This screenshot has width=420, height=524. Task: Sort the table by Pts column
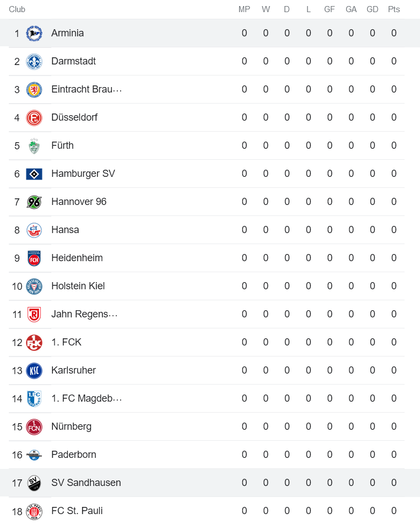(x=394, y=9)
